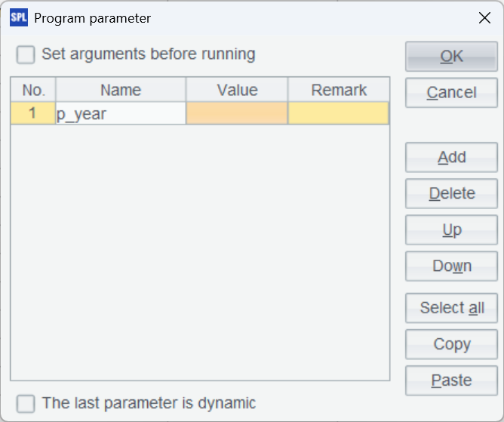
Task: Click the Name column header
Action: tap(121, 91)
